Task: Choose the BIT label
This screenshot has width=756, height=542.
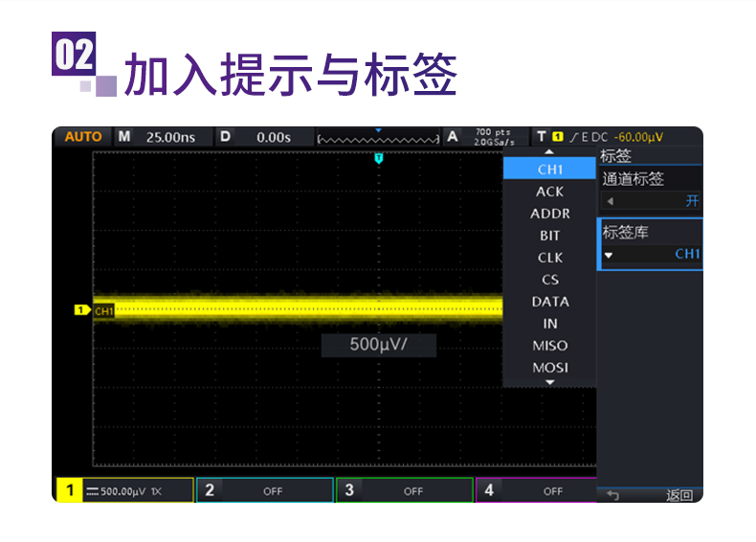Action: [549, 236]
